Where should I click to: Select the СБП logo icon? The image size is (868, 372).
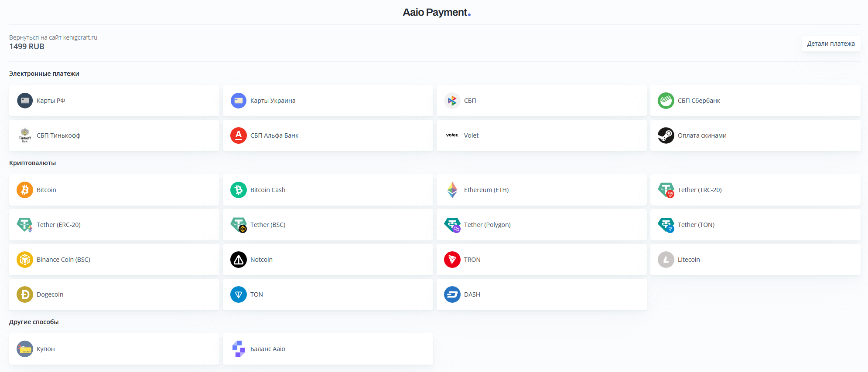coord(452,101)
